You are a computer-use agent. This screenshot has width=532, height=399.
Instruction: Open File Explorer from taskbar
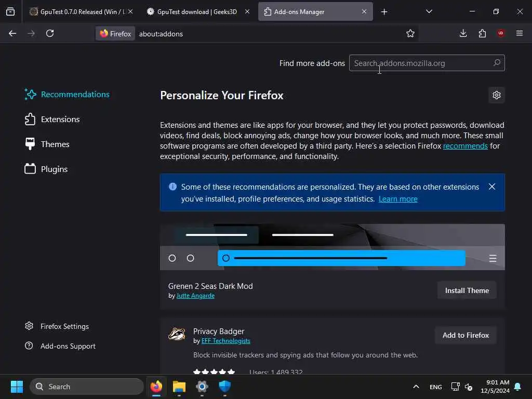[x=179, y=387]
